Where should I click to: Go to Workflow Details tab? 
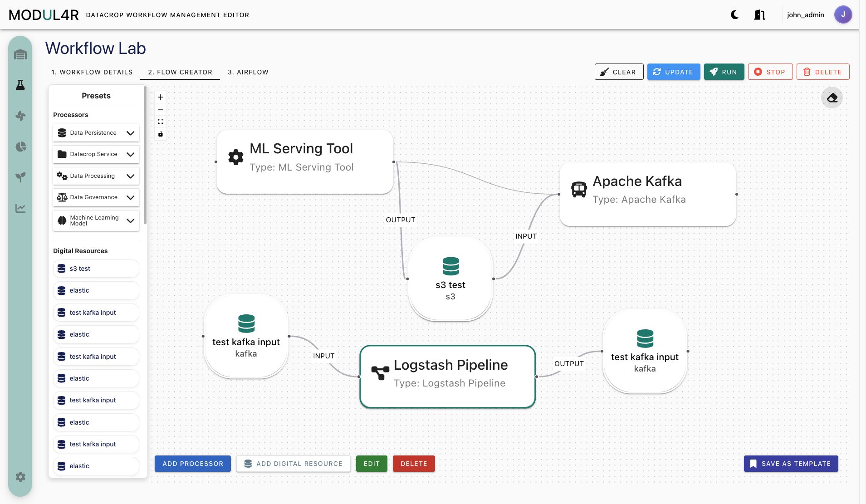(92, 72)
